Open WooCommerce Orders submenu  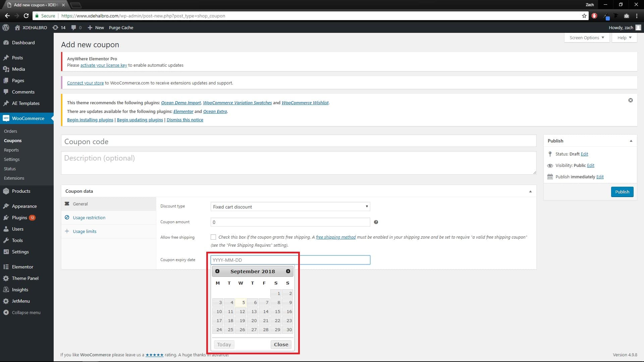[10, 131]
